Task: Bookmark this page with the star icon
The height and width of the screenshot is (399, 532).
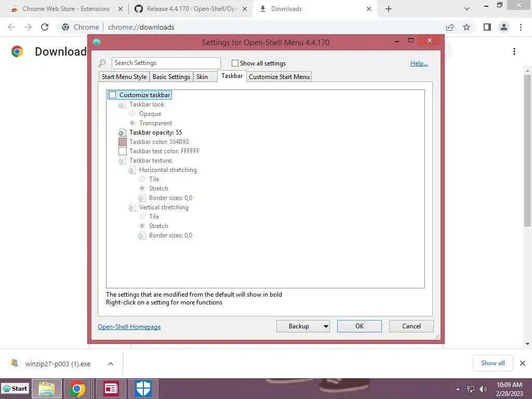Action: pos(467,27)
